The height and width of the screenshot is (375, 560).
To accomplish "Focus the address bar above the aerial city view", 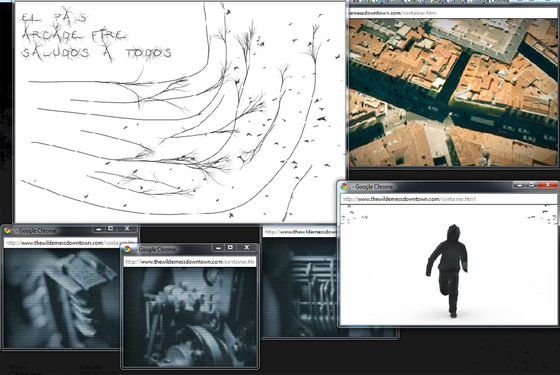I will (454, 13).
